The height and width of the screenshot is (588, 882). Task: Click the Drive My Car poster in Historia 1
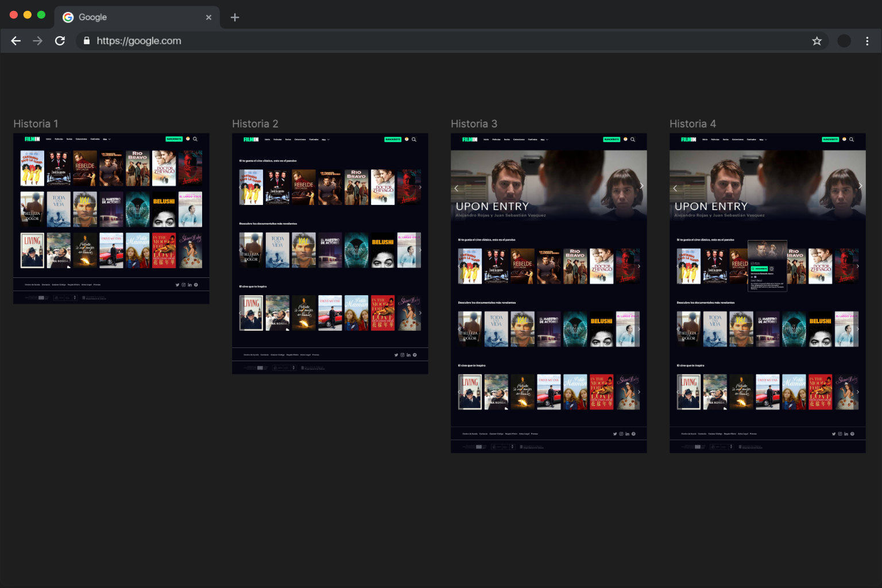pyautogui.click(x=111, y=250)
